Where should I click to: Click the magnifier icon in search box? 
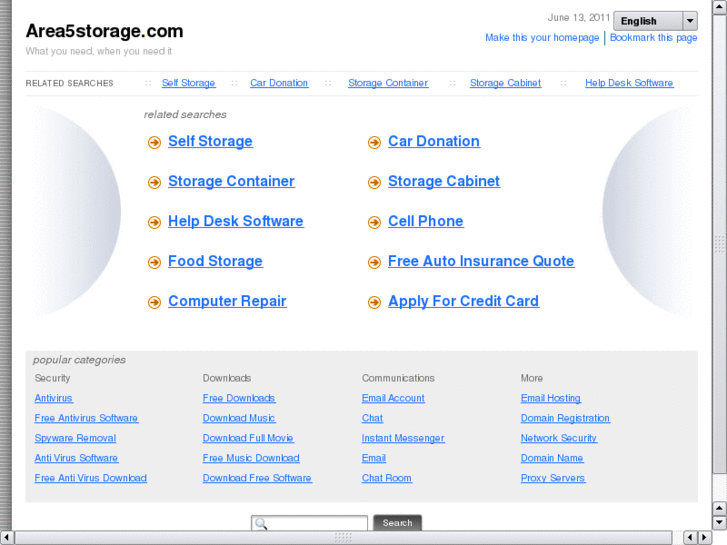click(x=261, y=524)
